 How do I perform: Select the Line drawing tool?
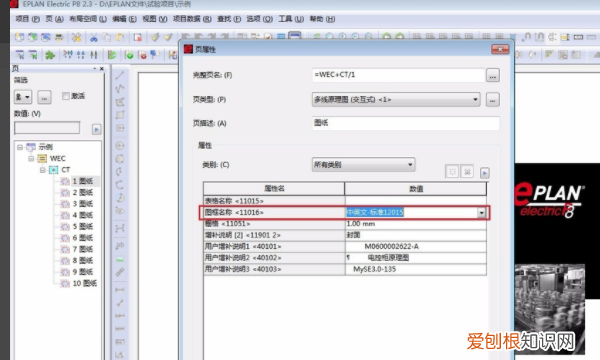pyautogui.click(x=120, y=75)
